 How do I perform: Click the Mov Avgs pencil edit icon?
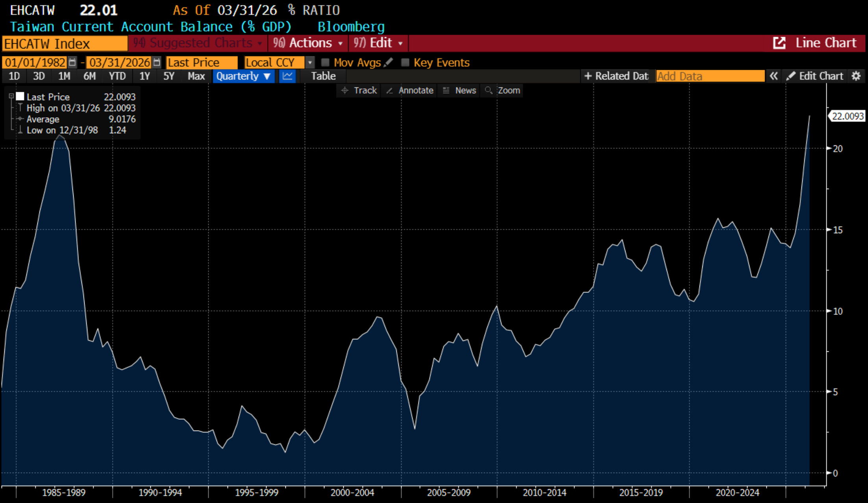388,62
